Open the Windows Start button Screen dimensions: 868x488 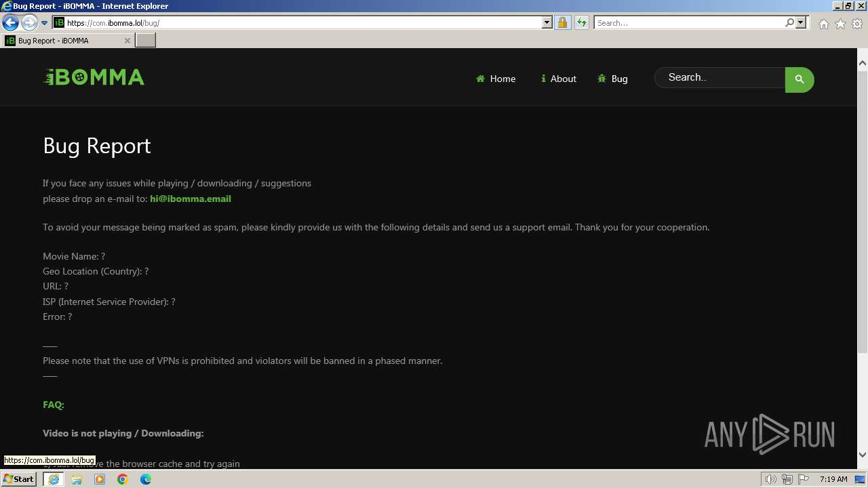[18, 479]
